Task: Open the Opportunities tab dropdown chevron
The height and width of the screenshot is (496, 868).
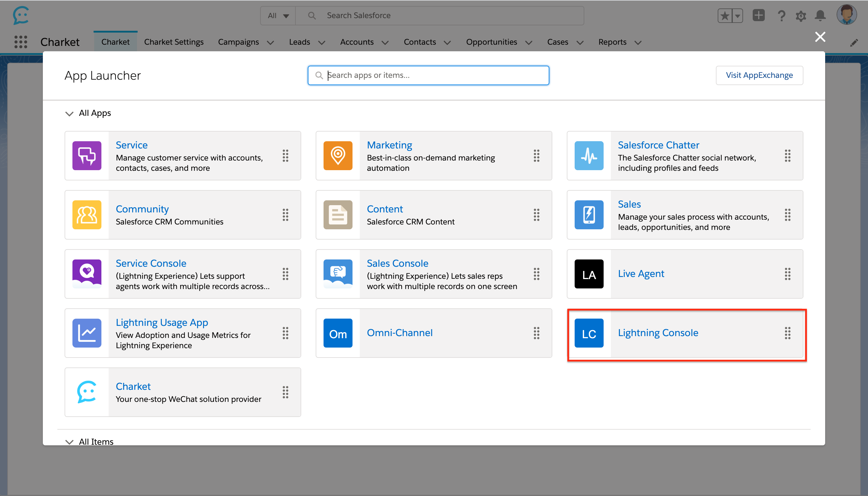Action: pyautogui.click(x=528, y=43)
